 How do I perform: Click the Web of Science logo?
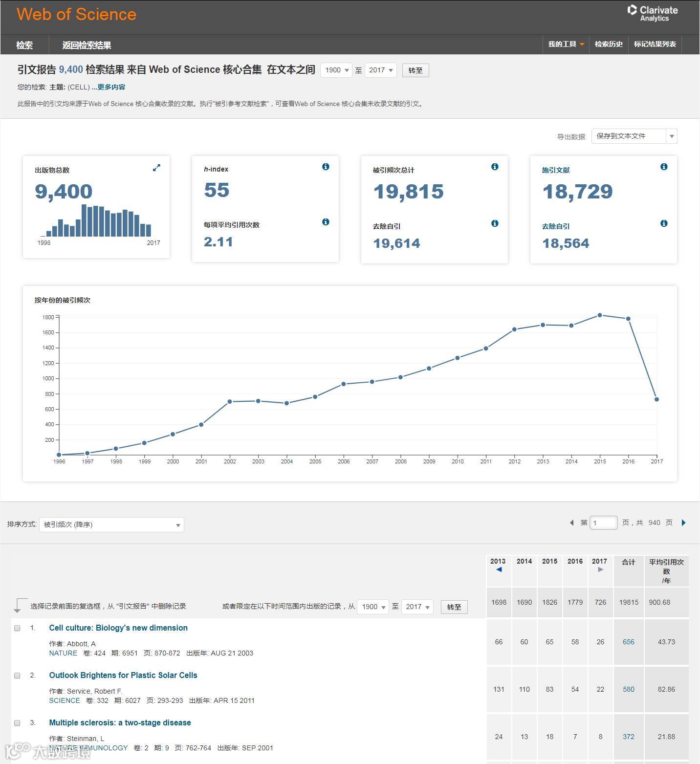pyautogui.click(x=77, y=14)
